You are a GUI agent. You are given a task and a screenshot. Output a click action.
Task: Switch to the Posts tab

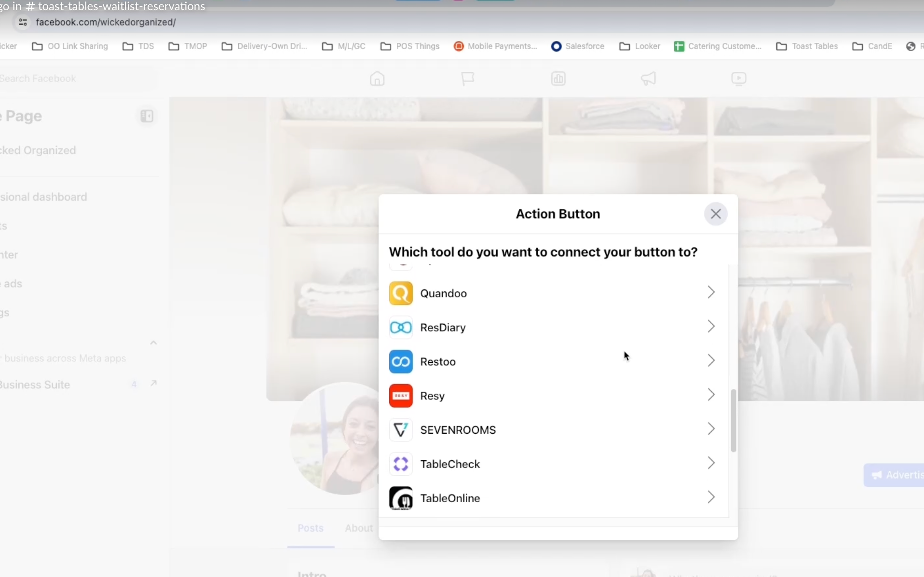(x=311, y=528)
